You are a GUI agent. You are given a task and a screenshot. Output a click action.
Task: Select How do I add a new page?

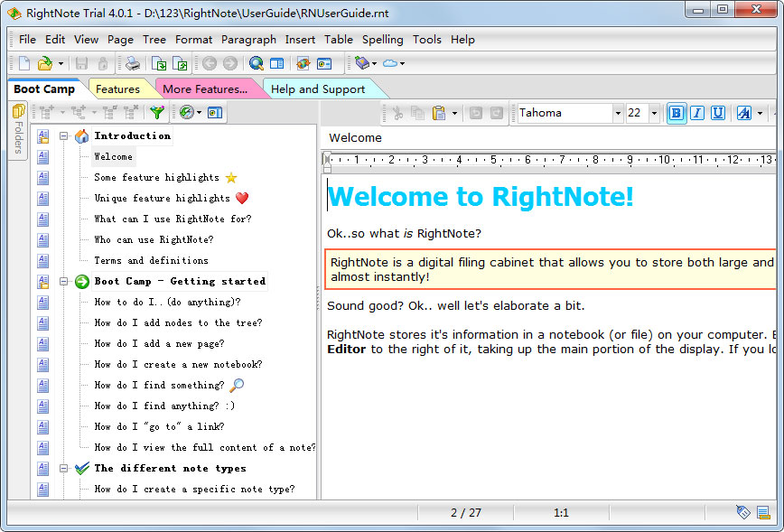coord(159,344)
